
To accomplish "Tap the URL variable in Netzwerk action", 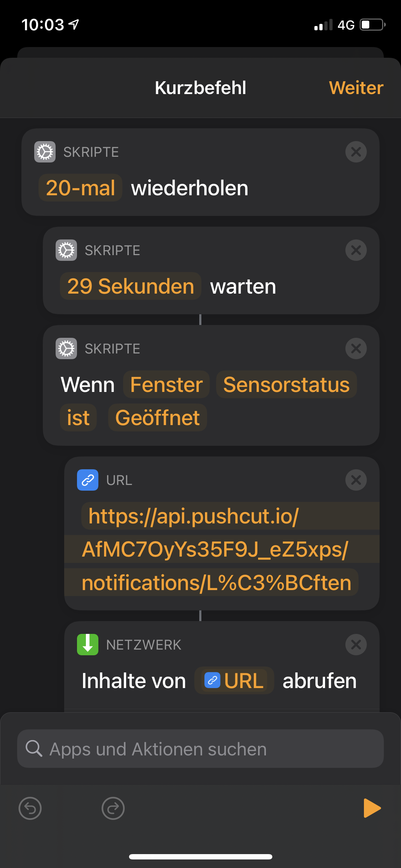I will point(234,681).
